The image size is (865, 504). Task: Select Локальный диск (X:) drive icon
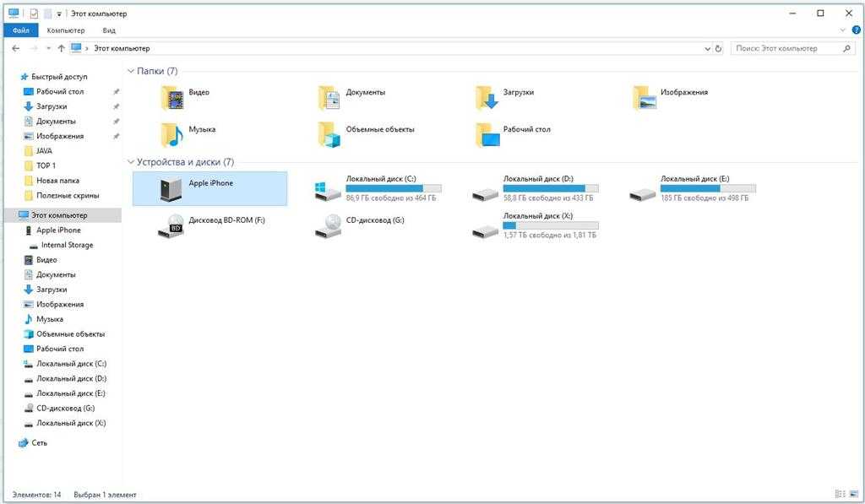485,231
